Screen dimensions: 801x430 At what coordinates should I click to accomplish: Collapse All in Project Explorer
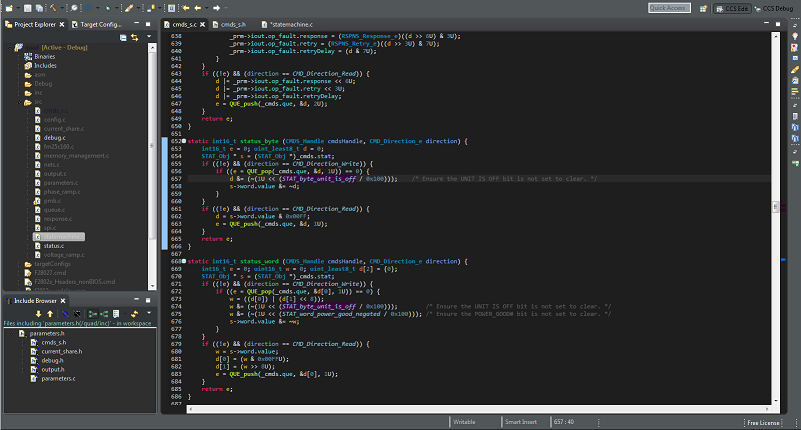coord(123,37)
